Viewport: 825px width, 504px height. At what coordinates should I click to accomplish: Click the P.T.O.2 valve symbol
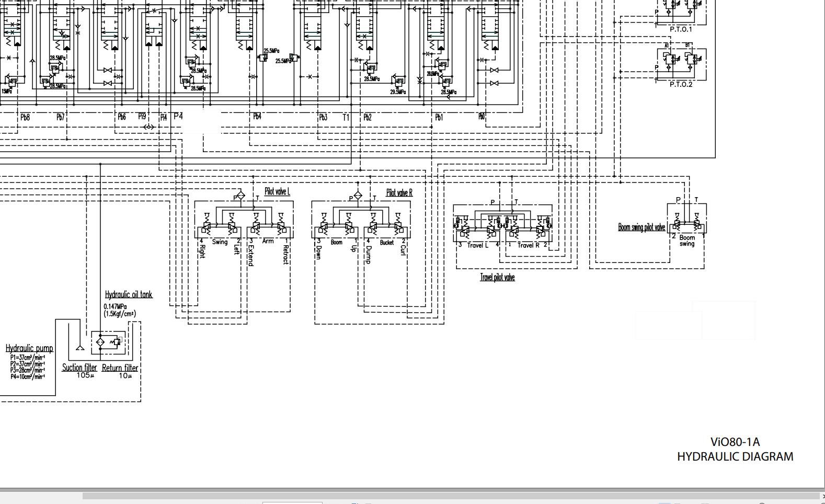click(x=681, y=64)
